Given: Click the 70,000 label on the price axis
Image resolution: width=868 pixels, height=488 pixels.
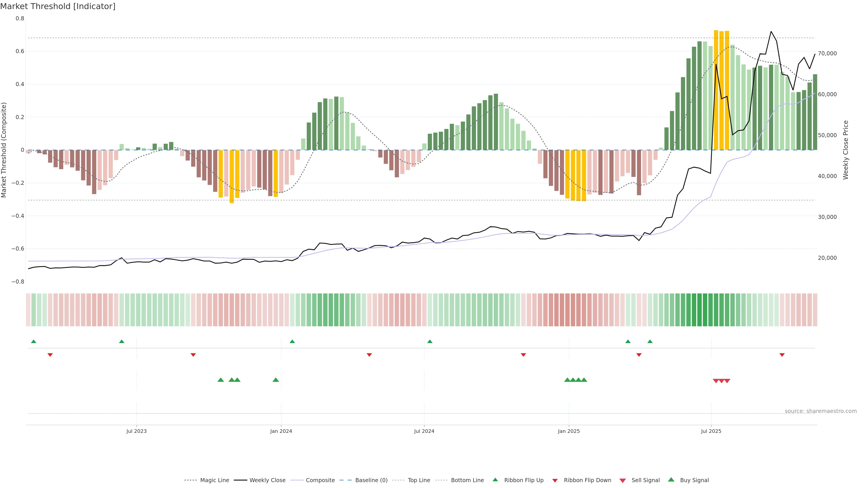Looking at the screenshot, I should tap(827, 54).
